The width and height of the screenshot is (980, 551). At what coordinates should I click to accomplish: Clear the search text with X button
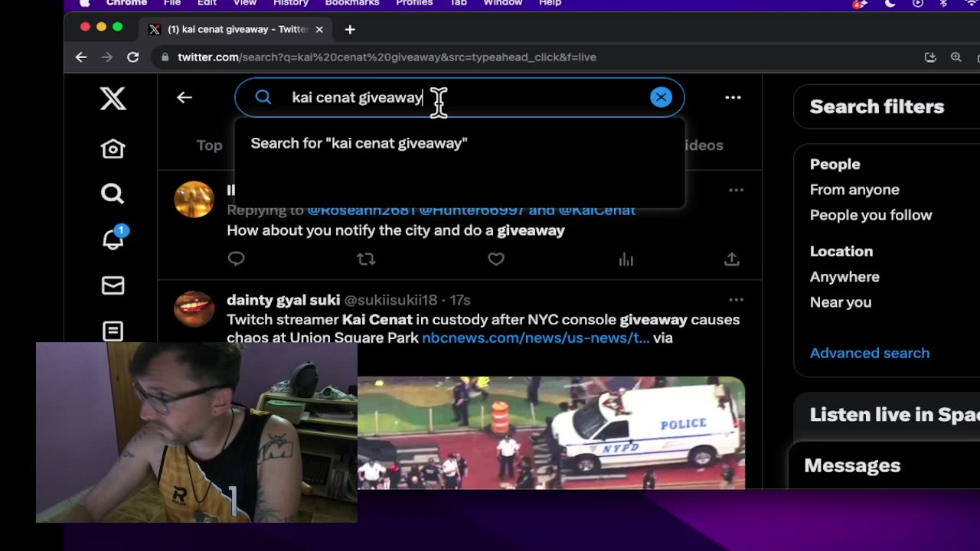(x=661, y=97)
